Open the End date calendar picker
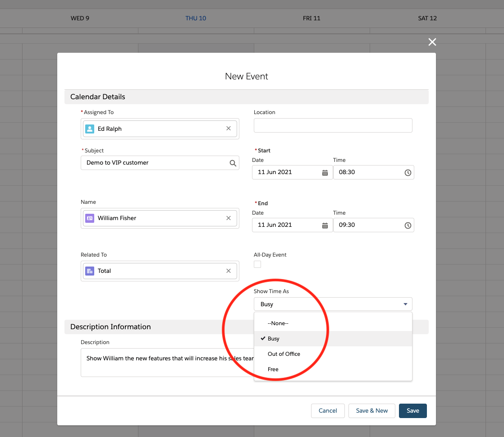 [x=325, y=225]
